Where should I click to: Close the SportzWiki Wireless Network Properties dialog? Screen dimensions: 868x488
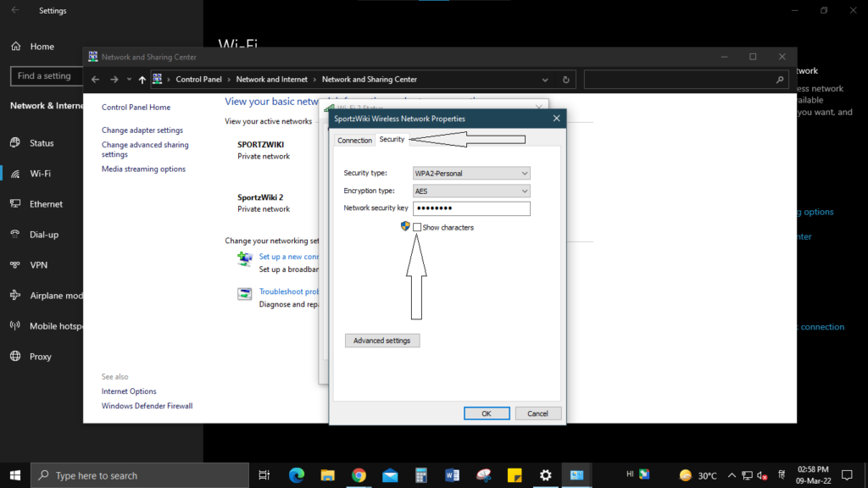click(556, 119)
